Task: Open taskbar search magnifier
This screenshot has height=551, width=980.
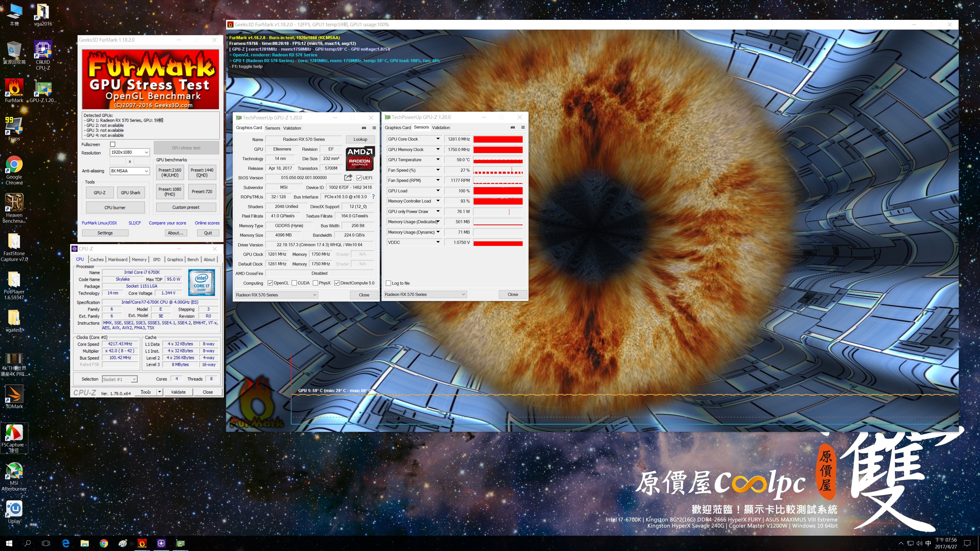Action: click(27, 543)
